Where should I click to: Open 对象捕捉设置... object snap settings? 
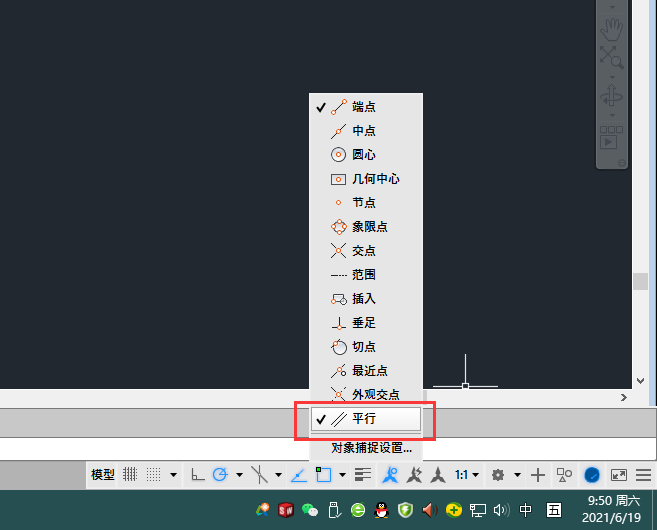click(x=371, y=448)
